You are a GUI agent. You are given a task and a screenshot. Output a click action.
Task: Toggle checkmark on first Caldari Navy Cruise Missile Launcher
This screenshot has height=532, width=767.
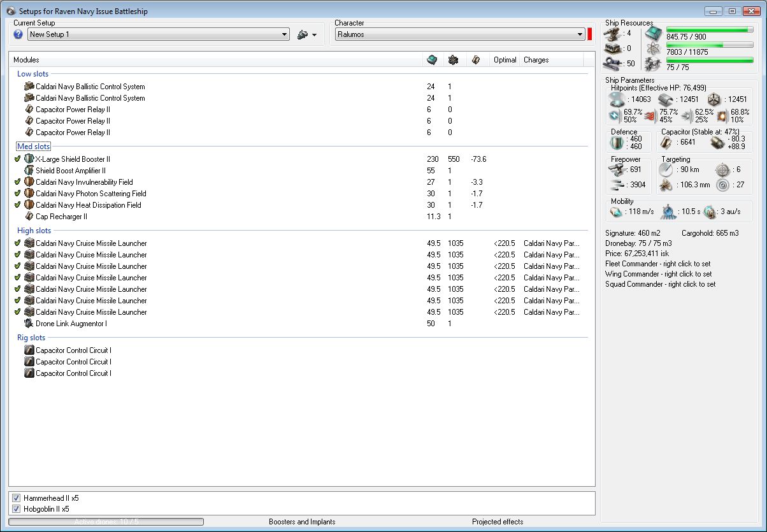coord(18,243)
